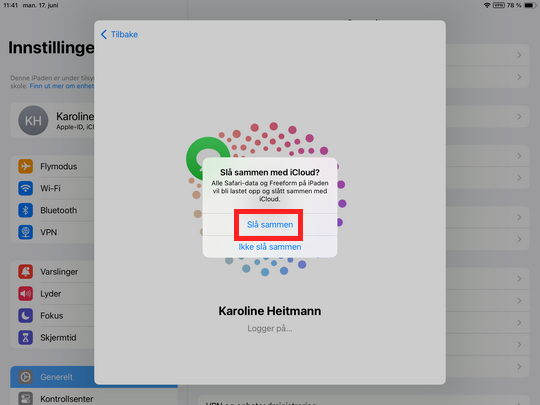Open VPN settings row
Image resolution: width=540 pixels, height=405 pixels.
[52, 232]
